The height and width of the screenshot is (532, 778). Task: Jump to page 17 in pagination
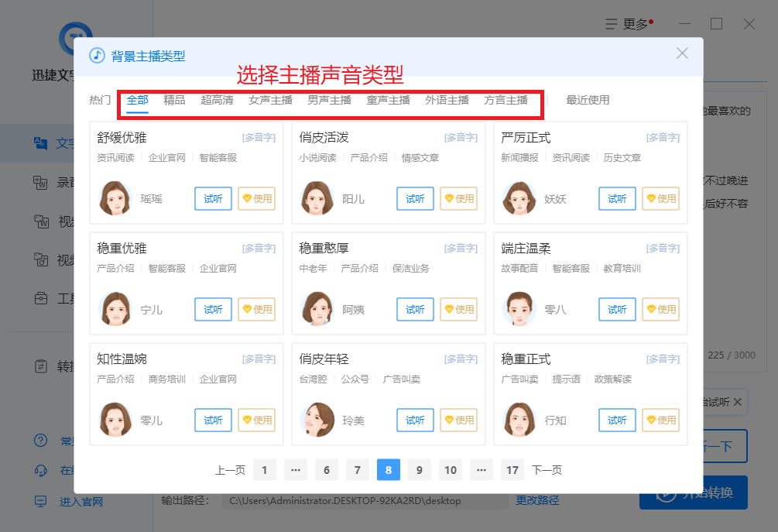(x=512, y=469)
